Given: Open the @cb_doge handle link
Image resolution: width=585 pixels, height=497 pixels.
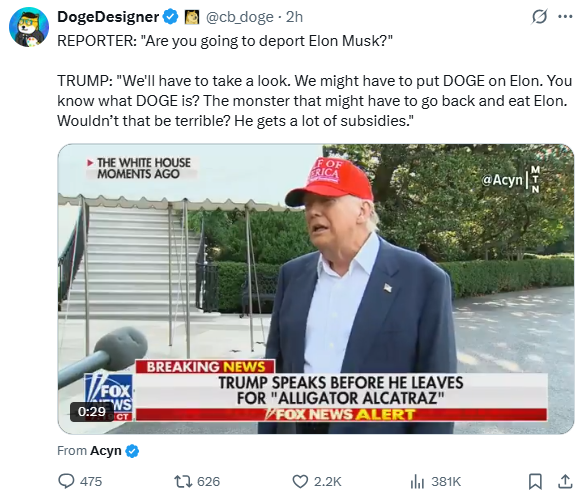Looking at the screenshot, I should [240, 17].
